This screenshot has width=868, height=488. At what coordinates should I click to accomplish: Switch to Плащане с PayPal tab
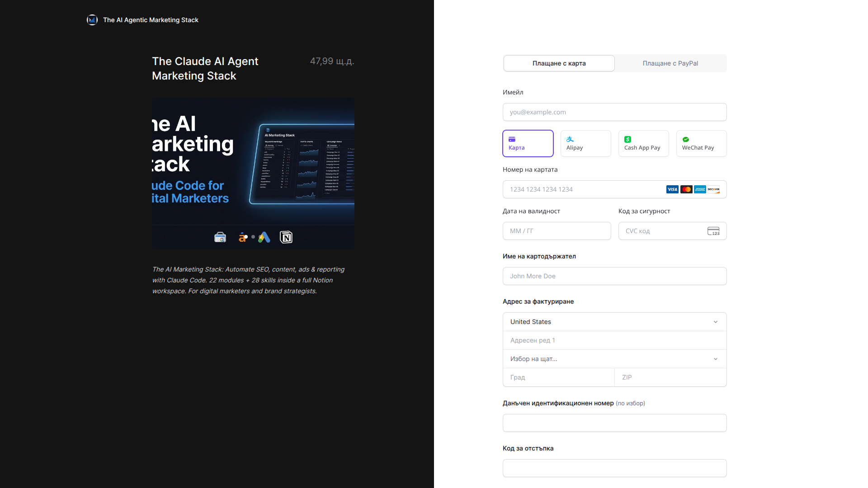click(x=670, y=63)
